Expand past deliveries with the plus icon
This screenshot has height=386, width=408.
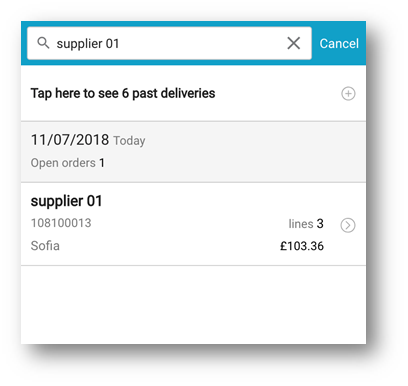(348, 93)
